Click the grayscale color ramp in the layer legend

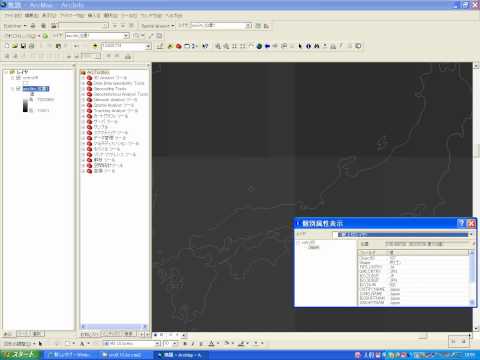pyautogui.click(x=25, y=105)
